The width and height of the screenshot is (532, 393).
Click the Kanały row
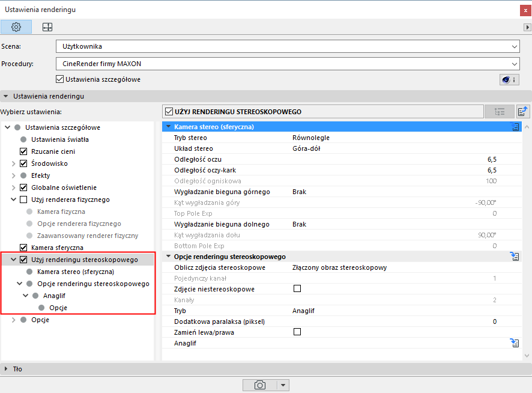point(342,300)
